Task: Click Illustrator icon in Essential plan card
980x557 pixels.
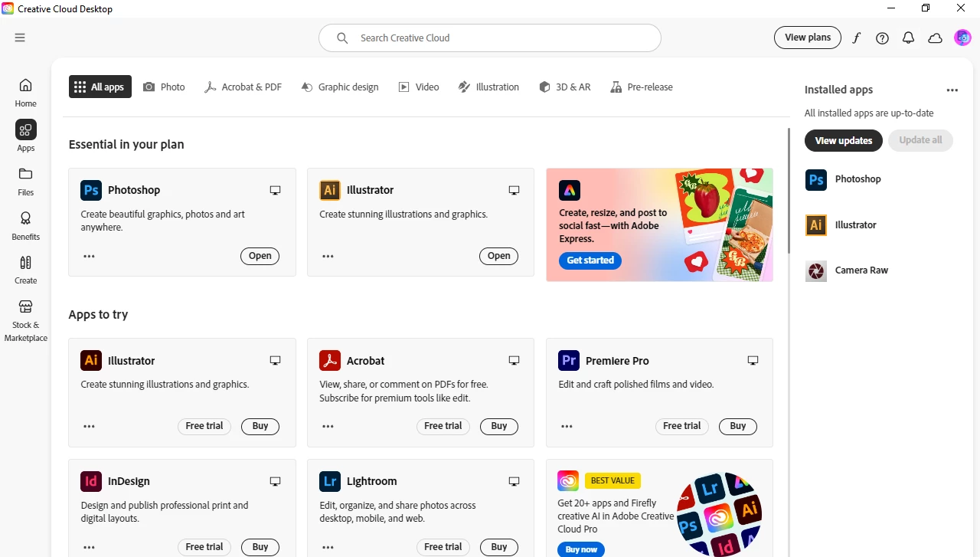Action: pyautogui.click(x=330, y=190)
